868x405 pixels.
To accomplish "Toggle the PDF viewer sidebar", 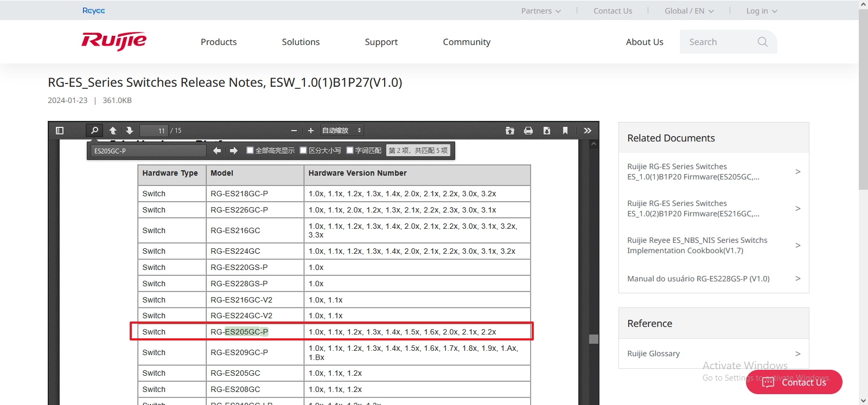I will pos(60,131).
